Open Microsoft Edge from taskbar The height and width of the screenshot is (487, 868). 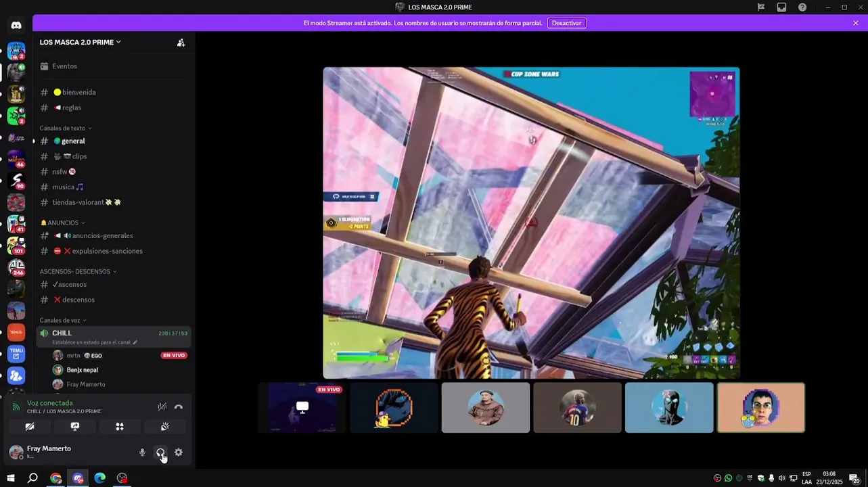[100, 478]
